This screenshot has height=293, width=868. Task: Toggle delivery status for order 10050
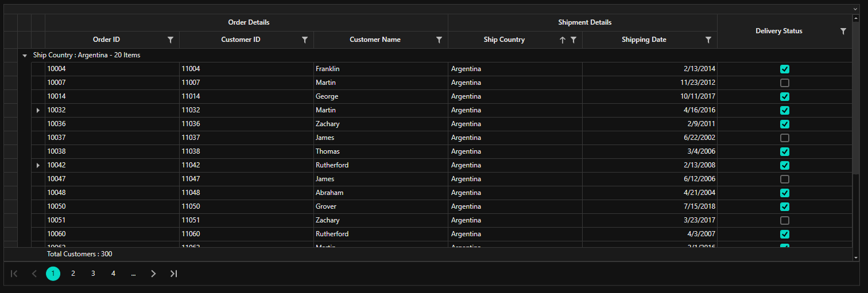click(785, 206)
